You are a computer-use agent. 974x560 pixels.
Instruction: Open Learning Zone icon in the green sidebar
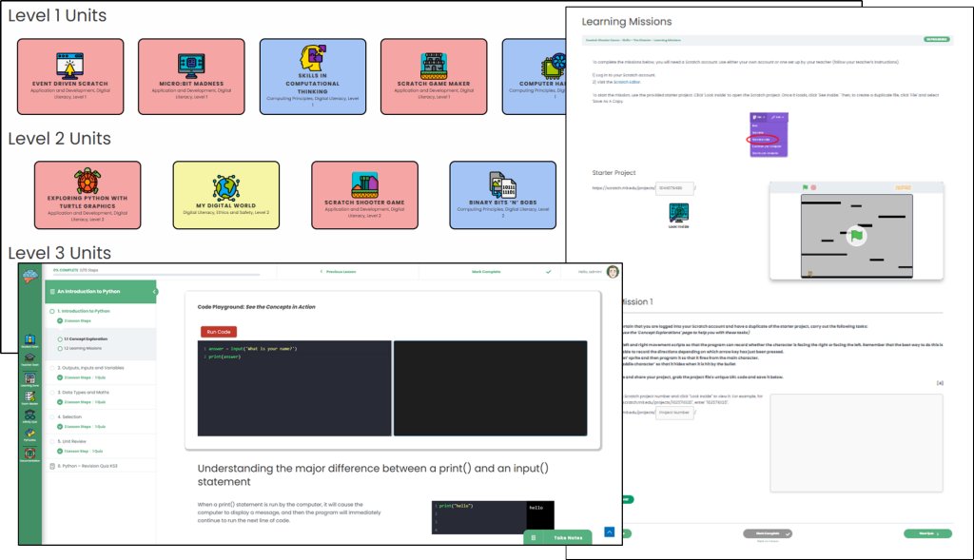[x=29, y=379]
